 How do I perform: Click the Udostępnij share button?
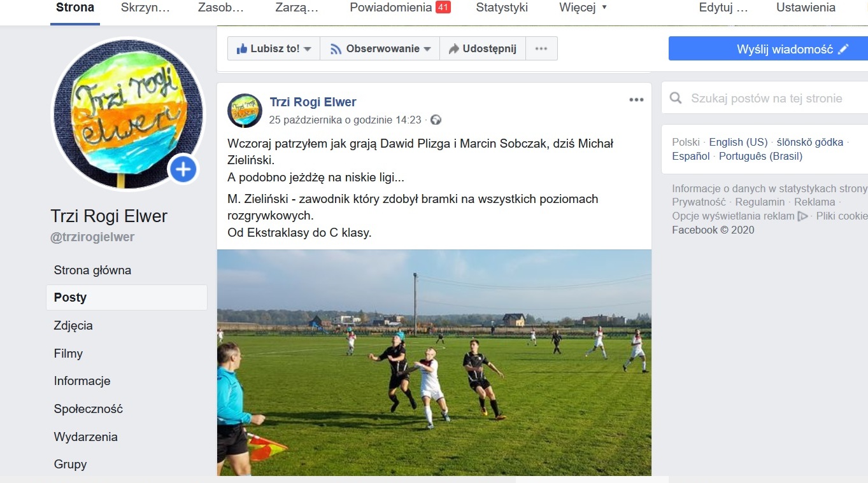[x=482, y=48]
